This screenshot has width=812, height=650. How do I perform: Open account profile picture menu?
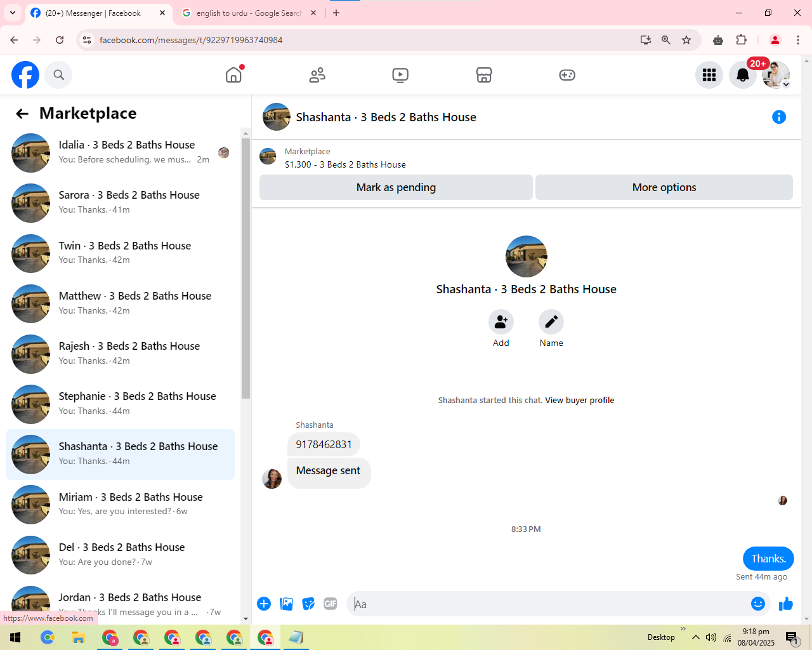(x=776, y=75)
